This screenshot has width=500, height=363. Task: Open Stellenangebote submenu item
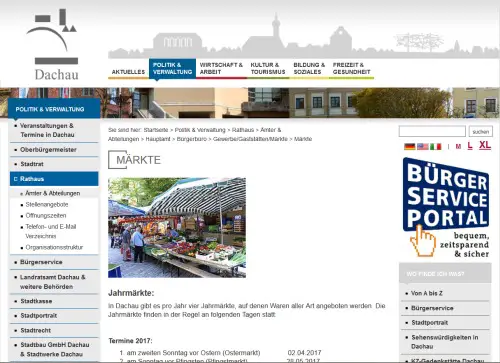point(47,205)
